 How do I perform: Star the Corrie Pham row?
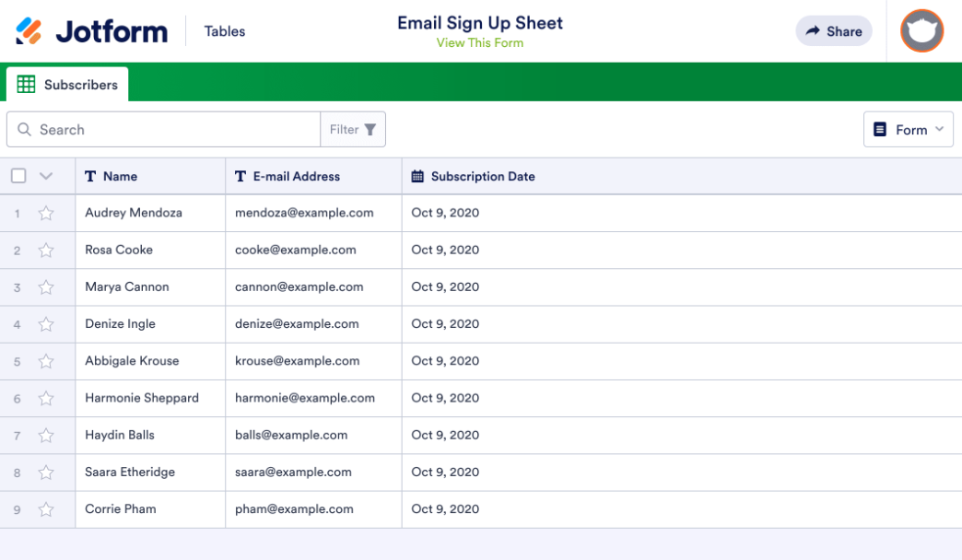point(46,509)
